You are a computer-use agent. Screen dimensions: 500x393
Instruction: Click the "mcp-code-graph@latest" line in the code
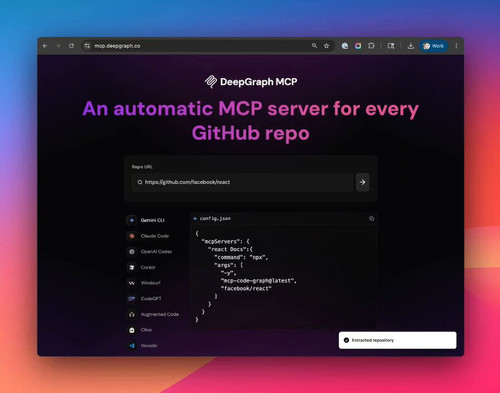(259, 281)
